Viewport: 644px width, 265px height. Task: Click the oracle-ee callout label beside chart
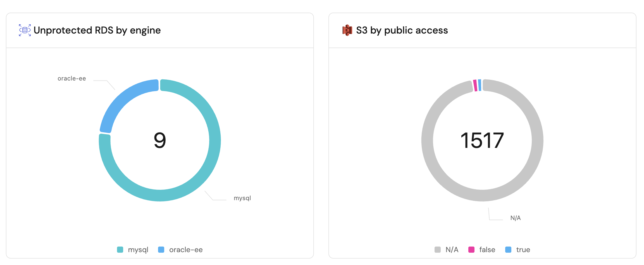pyautogui.click(x=72, y=79)
